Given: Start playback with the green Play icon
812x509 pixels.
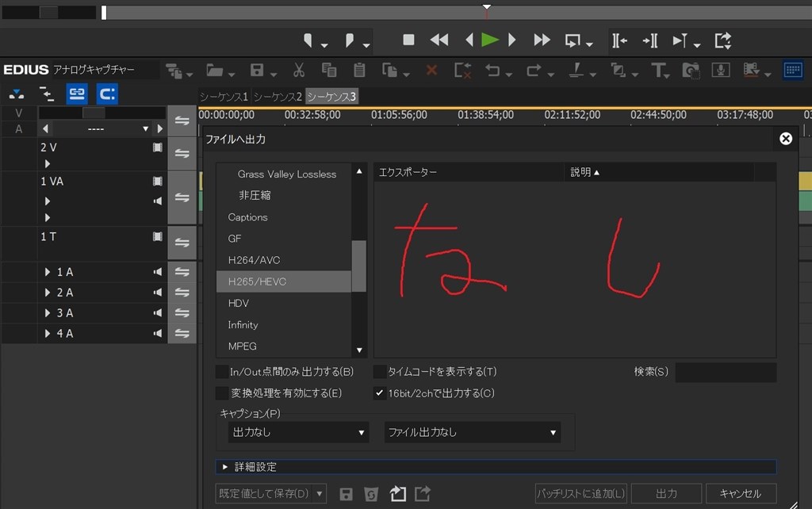Looking at the screenshot, I should (x=489, y=40).
